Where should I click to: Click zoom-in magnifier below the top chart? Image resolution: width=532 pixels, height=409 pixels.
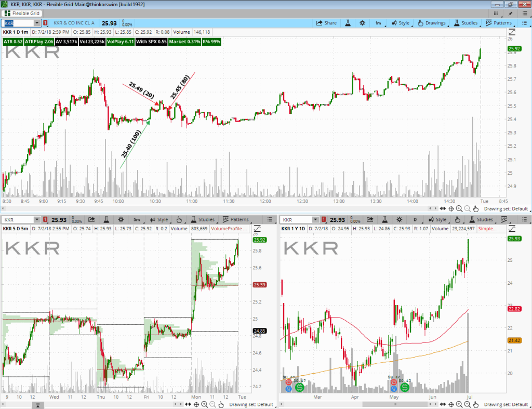point(459,208)
